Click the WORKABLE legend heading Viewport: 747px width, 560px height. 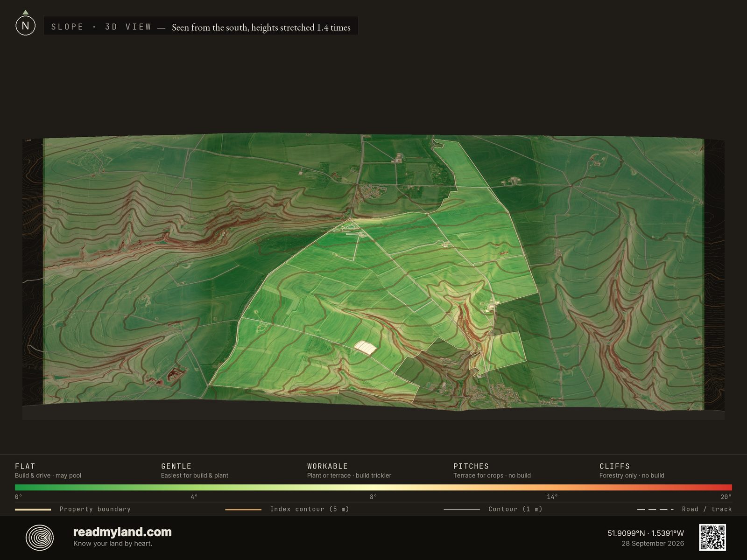pyautogui.click(x=327, y=466)
